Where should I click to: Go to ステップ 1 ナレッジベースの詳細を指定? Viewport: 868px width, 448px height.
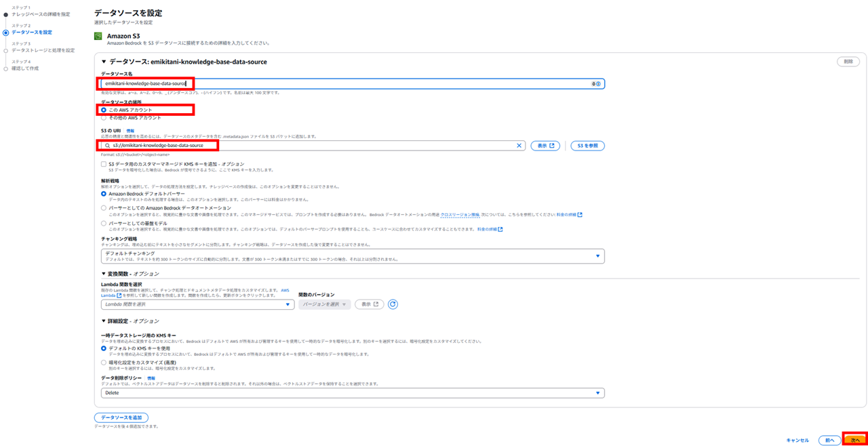(41, 14)
